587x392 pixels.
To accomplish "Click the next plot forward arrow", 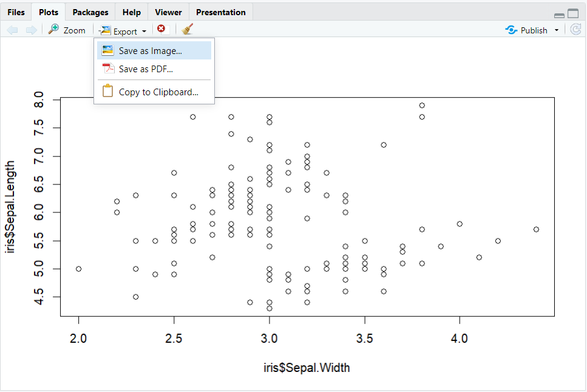I will (31, 30).
